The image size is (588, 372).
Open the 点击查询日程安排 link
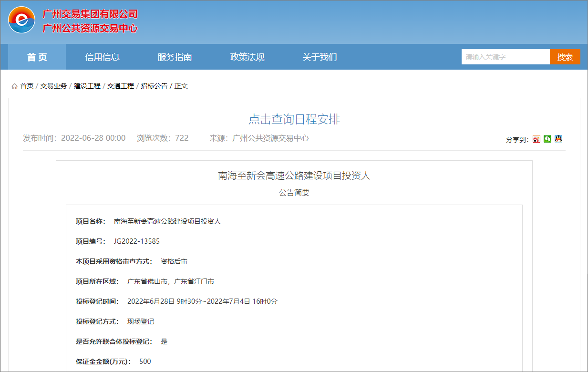coord(294,119)
